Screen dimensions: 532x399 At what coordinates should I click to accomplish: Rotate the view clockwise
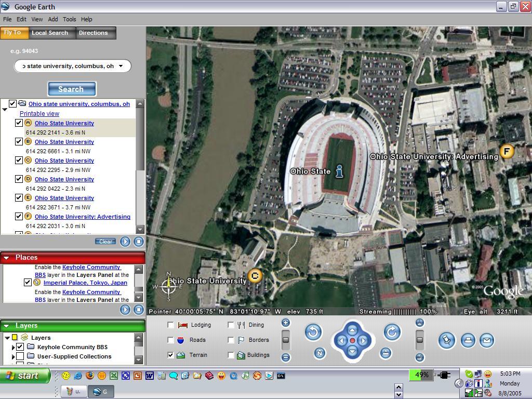coord(392,332)
